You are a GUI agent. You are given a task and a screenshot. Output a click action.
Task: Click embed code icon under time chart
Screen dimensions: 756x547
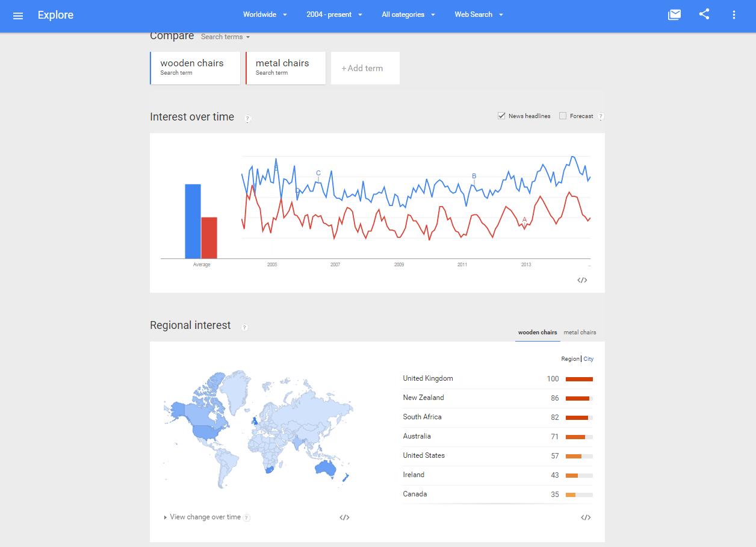tap(582, 280)
